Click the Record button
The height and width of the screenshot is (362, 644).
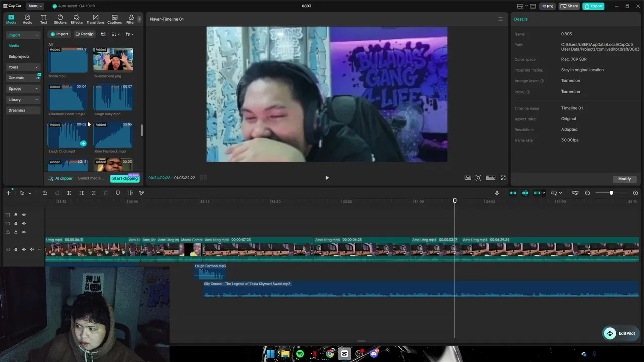[x=85, y=34]
